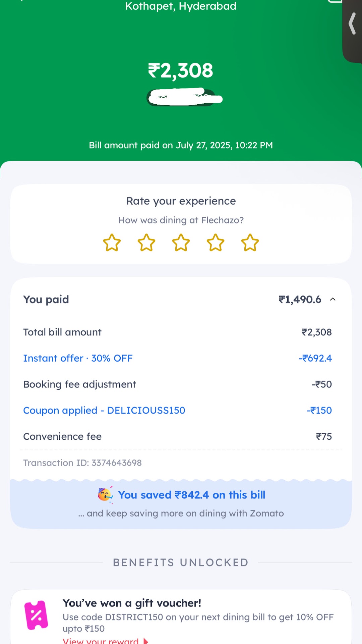Tap the gift voucher title text
The image size is (362, 644).
point(132,603)
